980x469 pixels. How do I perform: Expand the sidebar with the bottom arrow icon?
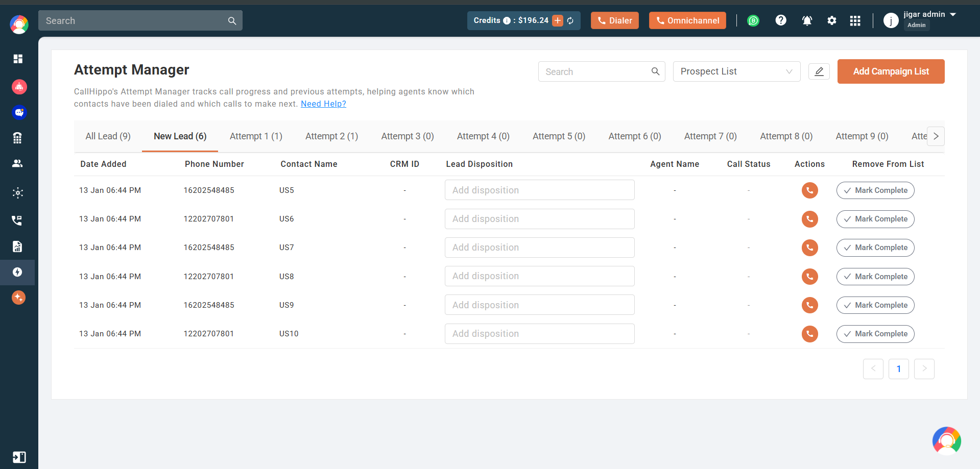point(19,457)
